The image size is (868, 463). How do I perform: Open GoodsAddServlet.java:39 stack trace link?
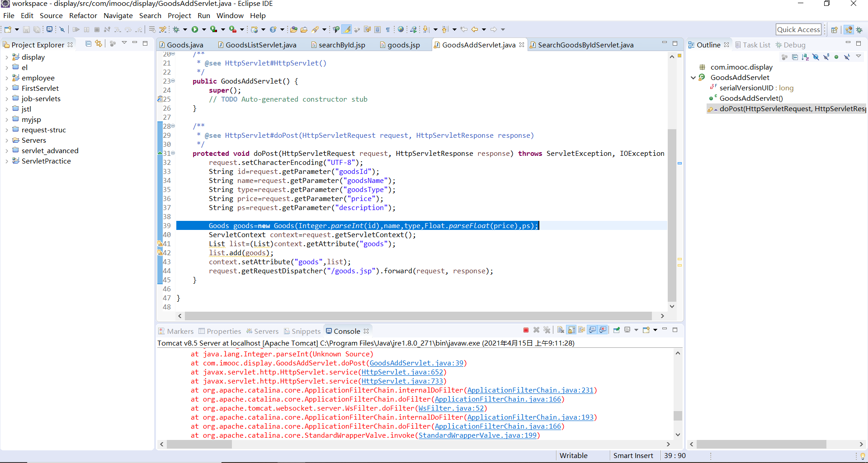click(x=416, y=363)
